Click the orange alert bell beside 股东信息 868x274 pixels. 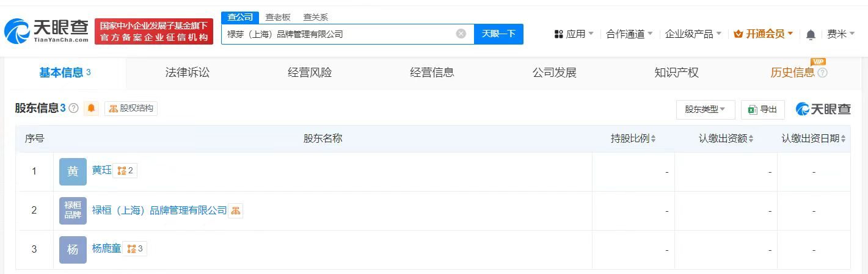click(x=91, y=109)
